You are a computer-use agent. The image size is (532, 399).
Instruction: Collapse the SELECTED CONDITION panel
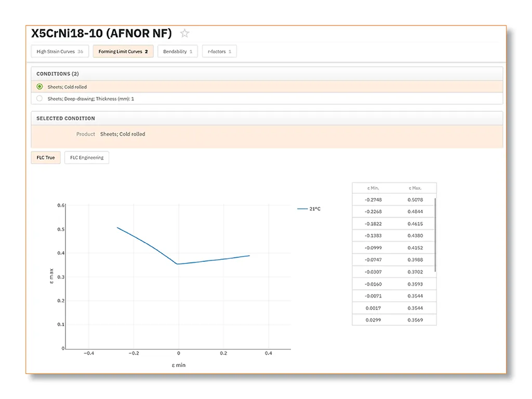pyautogui.click(x=65, y=118)
